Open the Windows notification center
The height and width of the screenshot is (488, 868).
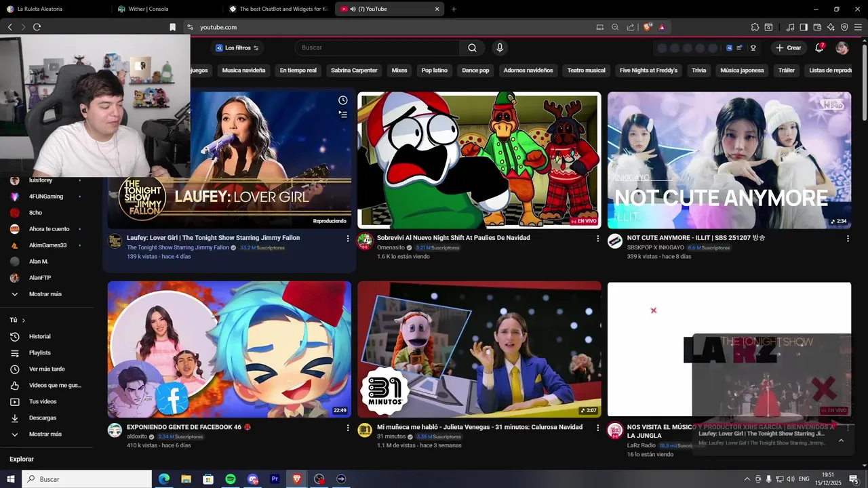pos(854,479)
